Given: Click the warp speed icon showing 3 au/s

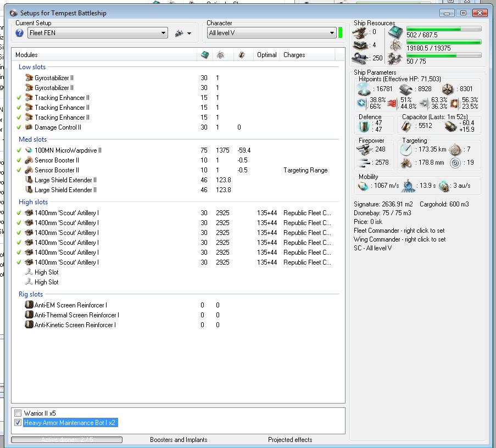Looking at the screenshot, I should pos(444,186).
